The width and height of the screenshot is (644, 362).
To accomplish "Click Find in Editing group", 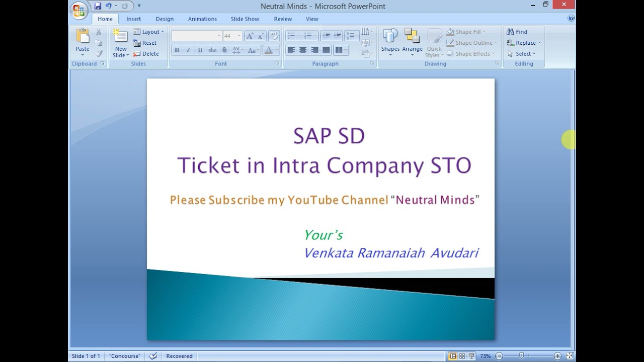I will tap(517, 32).
